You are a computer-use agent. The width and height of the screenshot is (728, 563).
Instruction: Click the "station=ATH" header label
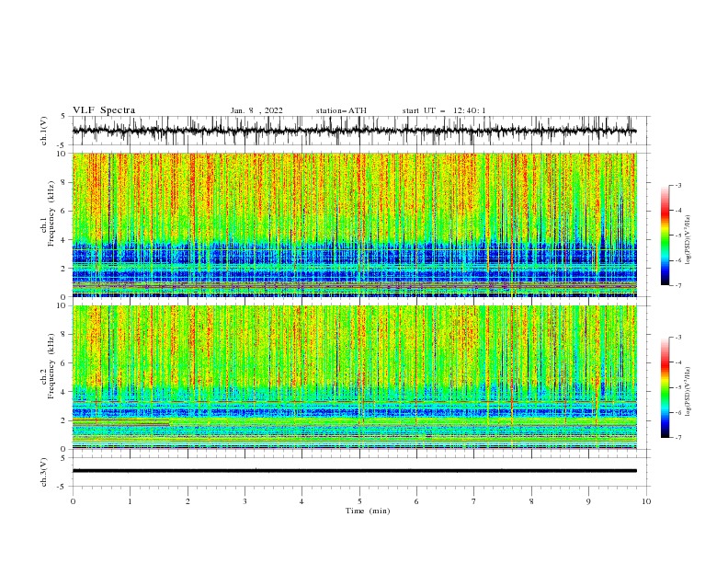point(341,110)
